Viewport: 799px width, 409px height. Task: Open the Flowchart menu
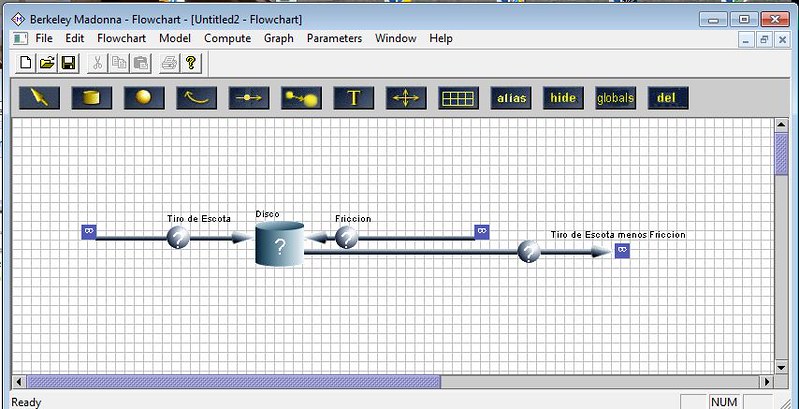coord(122,38)
